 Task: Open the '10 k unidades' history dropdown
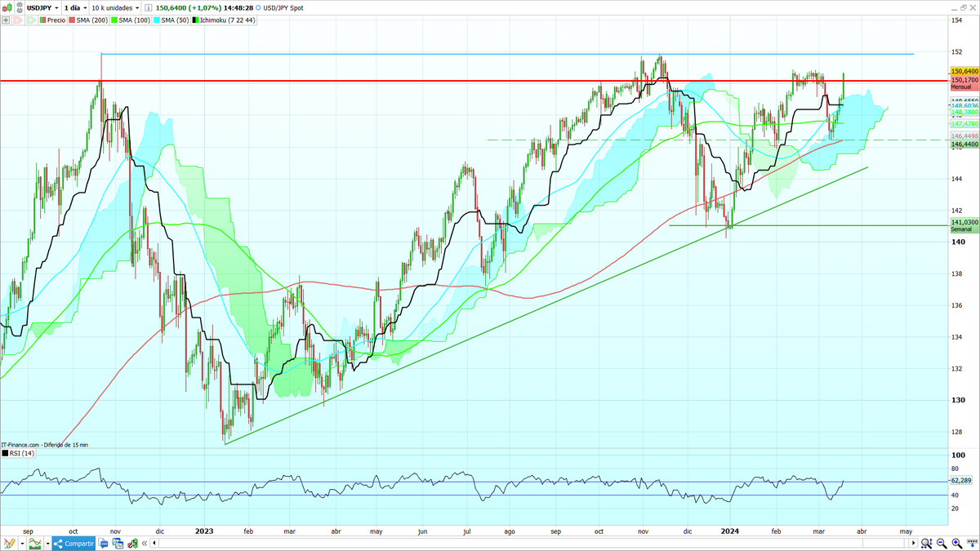(115, 7)
